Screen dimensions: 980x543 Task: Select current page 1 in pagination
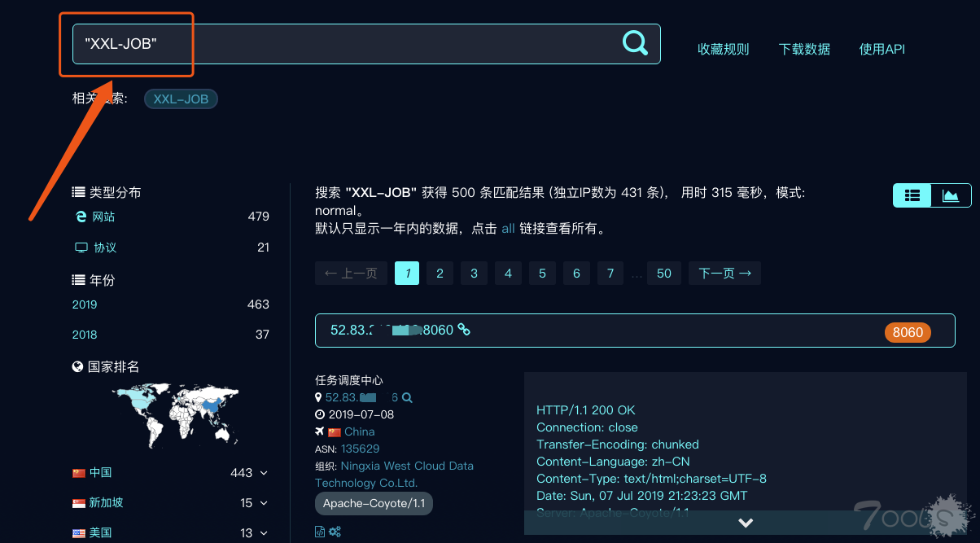(407, 274)
